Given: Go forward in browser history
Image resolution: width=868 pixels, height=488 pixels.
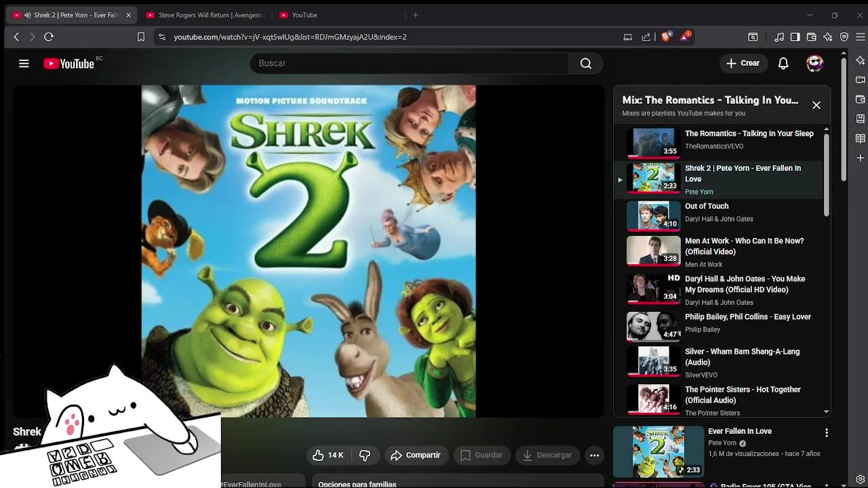Looking at the screenshot, I should coord(32,37).
